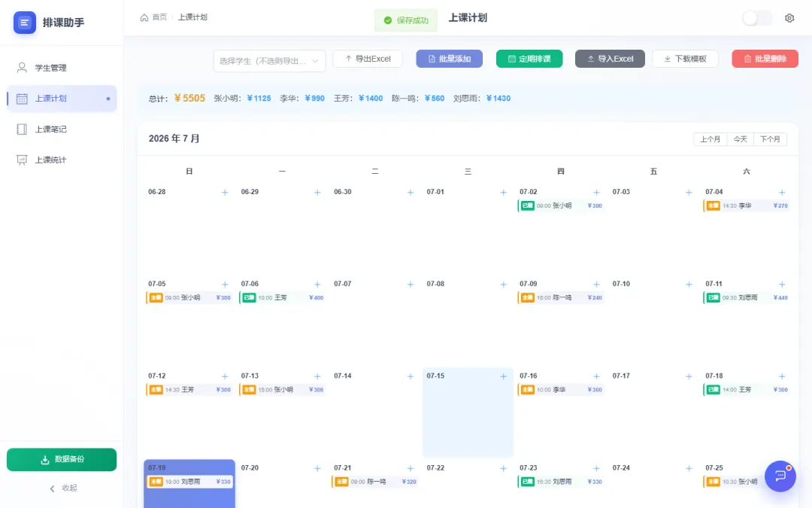Click the 2026 年 7 月 calendar title

174,139
